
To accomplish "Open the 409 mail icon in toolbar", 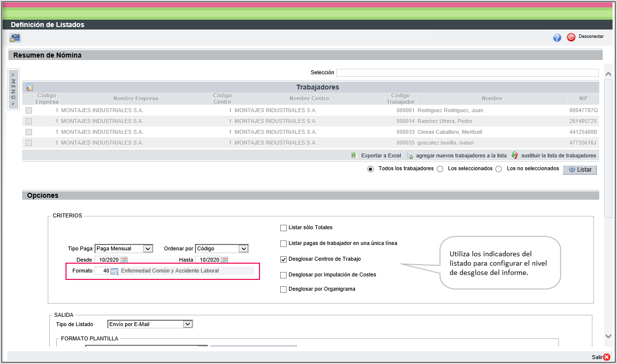I will [x=15, y=37].
